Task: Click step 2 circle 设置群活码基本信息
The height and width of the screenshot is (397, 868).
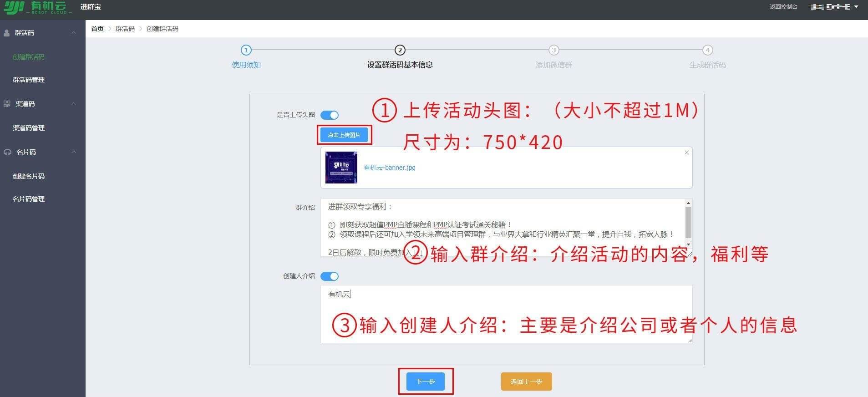Action: 400,50
